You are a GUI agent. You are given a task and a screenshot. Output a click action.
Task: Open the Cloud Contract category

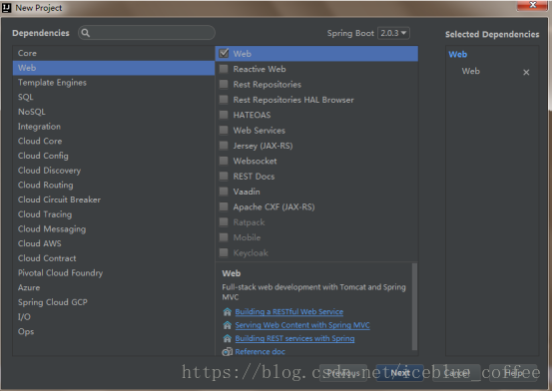point(114,258)
